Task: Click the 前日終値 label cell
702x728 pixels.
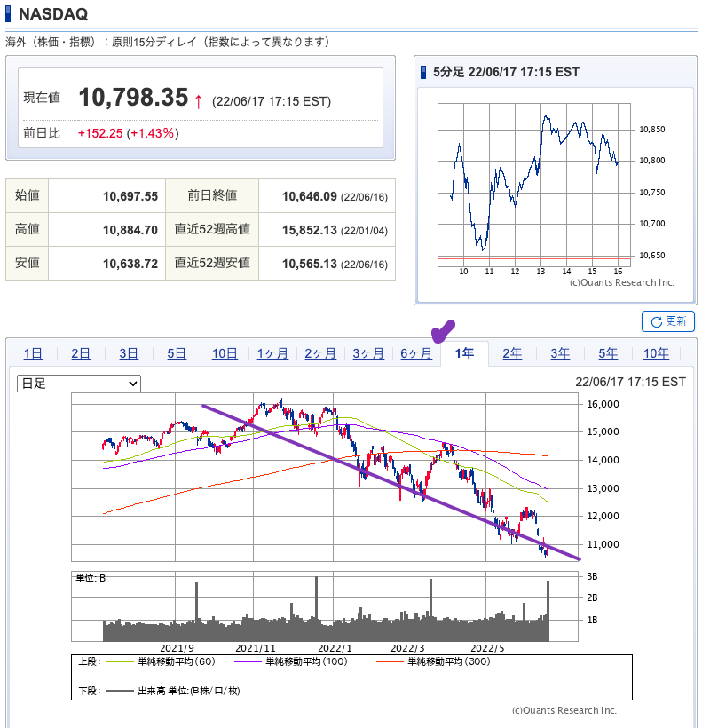Action: [x=212, y=195]
